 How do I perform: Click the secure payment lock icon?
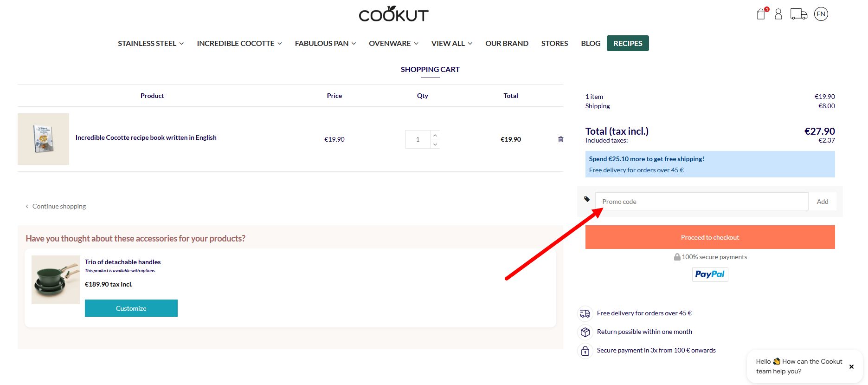coord(585,351)
